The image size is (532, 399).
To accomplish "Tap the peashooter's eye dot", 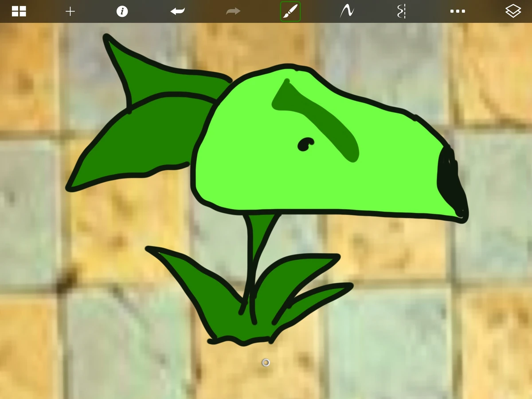I will point(306,143).
